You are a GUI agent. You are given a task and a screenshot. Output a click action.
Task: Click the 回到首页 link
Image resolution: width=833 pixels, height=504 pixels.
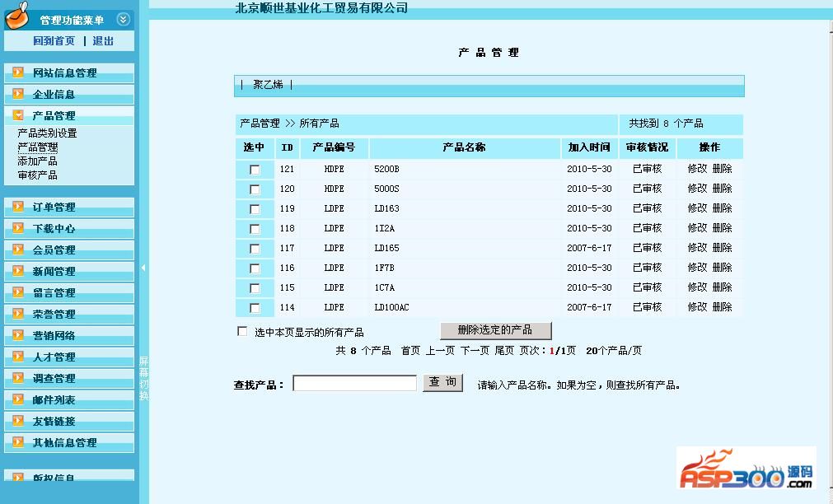click(54, 41)
